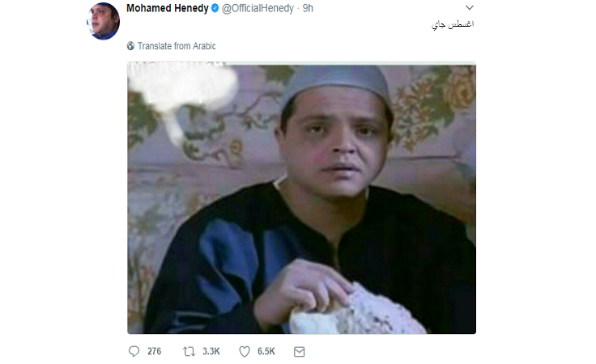596x364 pixels.
Task: View the 276 replies count
Action: [x=155, y=352]
